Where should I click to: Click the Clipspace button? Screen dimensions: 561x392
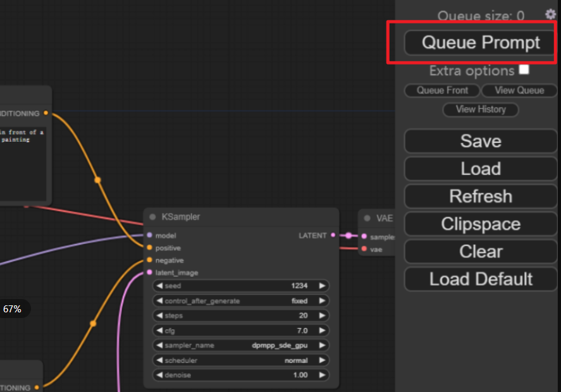click(481, 224)
